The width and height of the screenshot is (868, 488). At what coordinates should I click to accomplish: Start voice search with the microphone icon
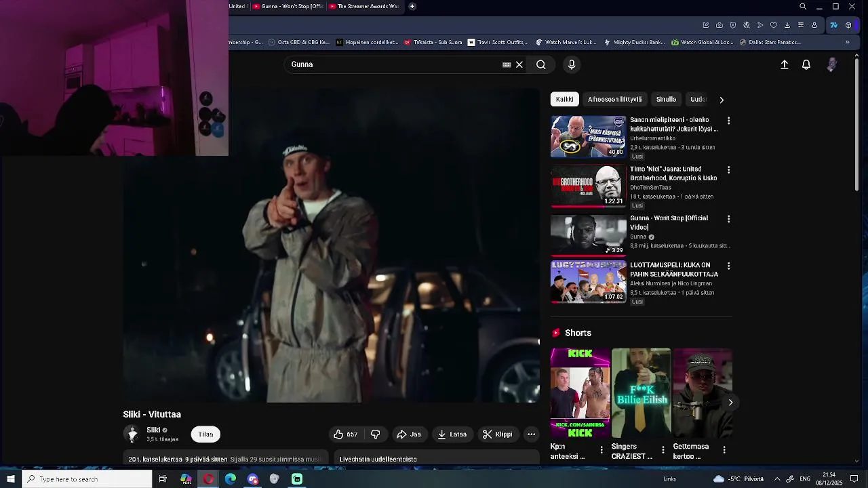tap(572, 64)
